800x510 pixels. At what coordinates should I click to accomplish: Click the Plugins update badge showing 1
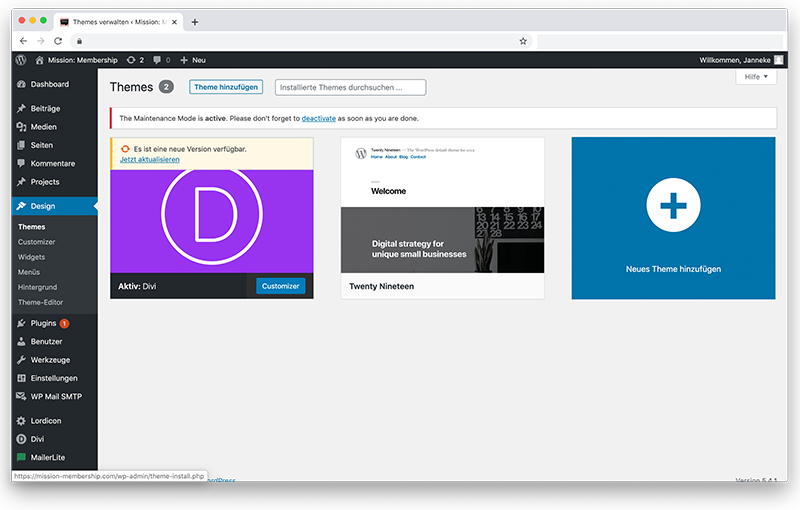click(64, 323)
